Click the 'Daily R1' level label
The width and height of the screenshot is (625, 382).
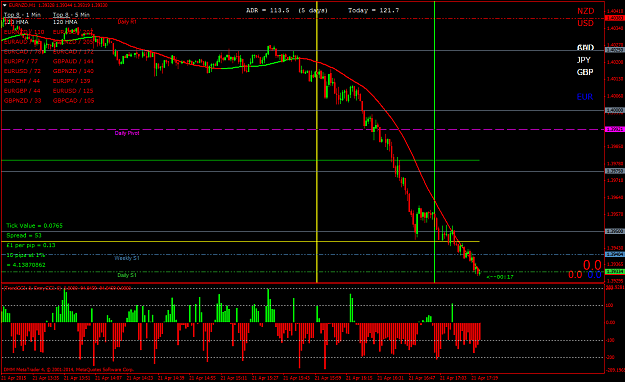127,22
